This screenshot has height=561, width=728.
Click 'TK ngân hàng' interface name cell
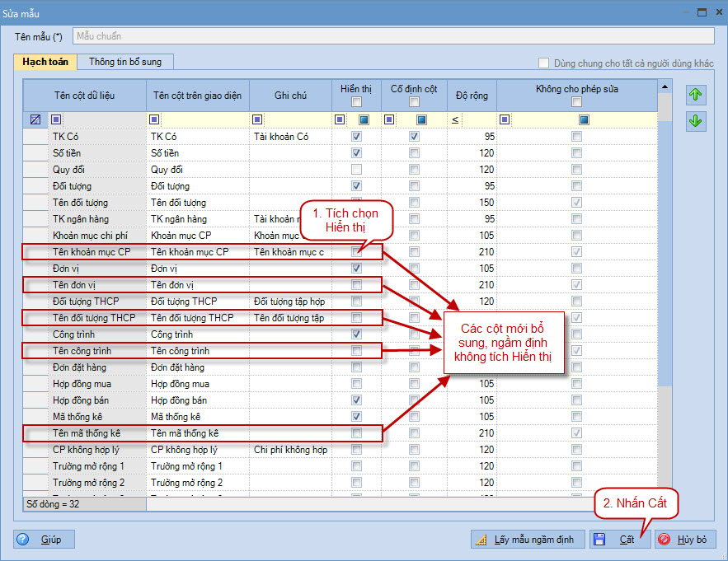click(x=198, y=219)
